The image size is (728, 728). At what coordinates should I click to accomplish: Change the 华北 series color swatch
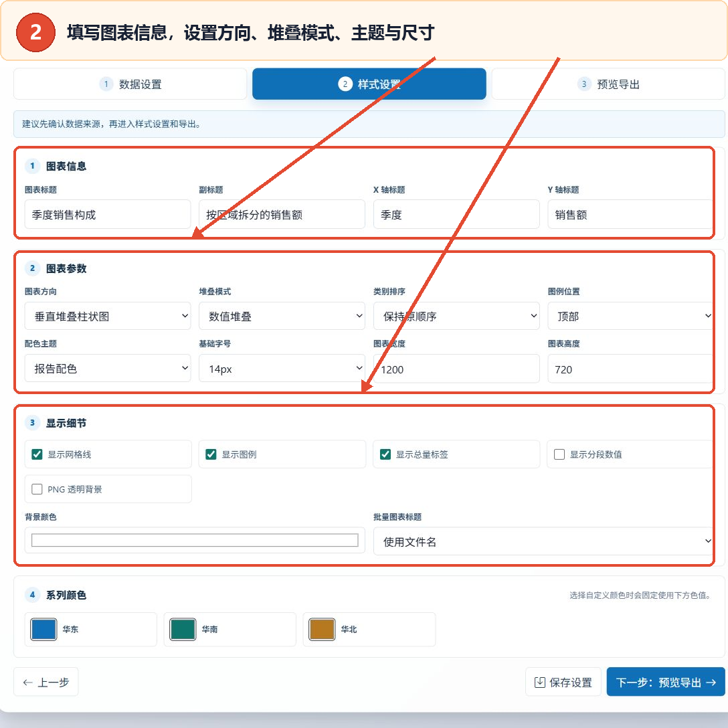point(322,629)
